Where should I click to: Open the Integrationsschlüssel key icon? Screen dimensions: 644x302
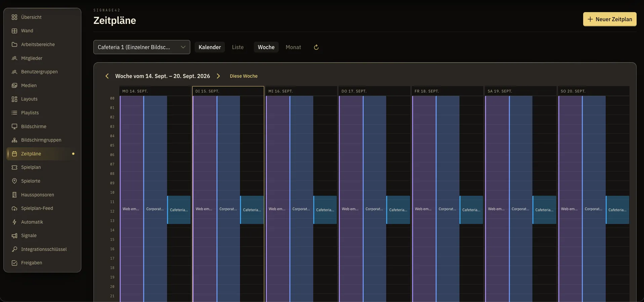(14, 249)
